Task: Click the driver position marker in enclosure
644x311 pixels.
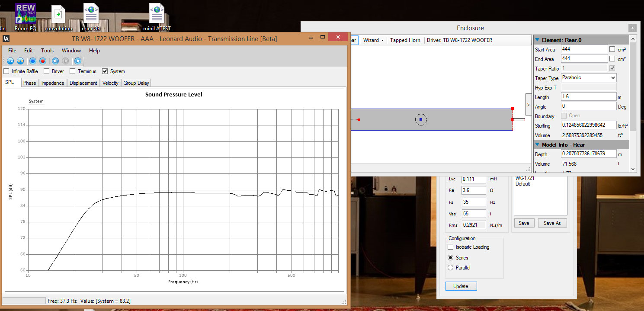Action: (421, 119)
